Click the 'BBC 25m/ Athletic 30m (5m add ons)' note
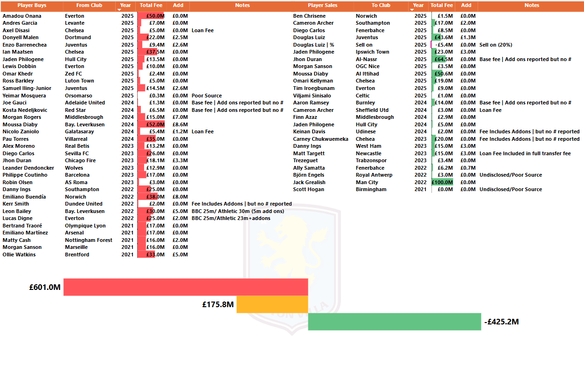 click(237, 211)
